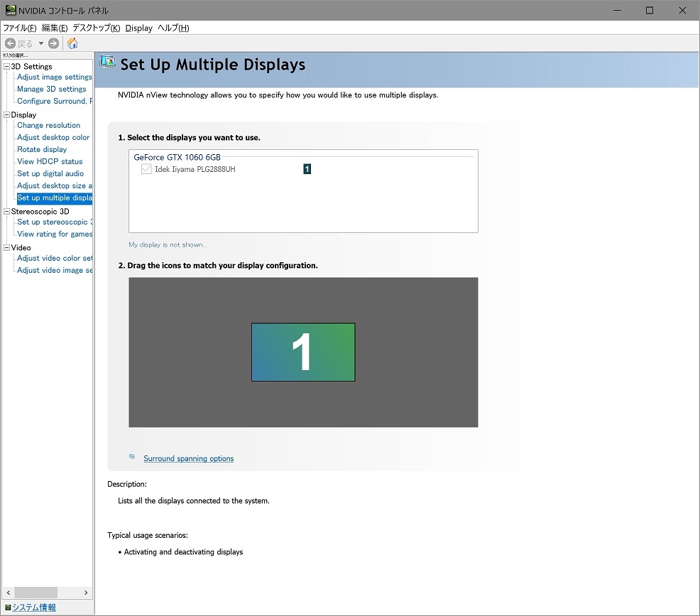Click the System Information icon at bottom left
700x616 pixels.
click(8, 607)
